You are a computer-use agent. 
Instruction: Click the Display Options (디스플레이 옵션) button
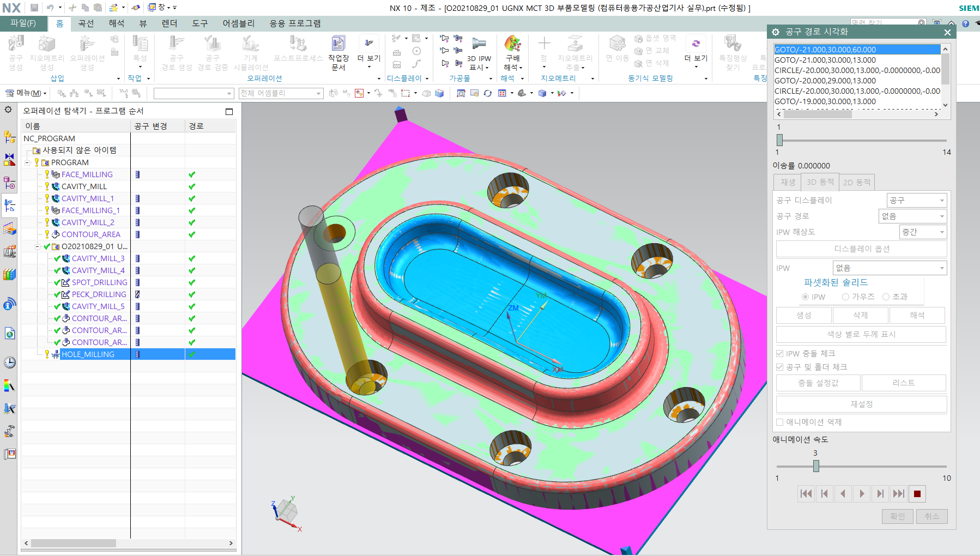click(861, 249)
